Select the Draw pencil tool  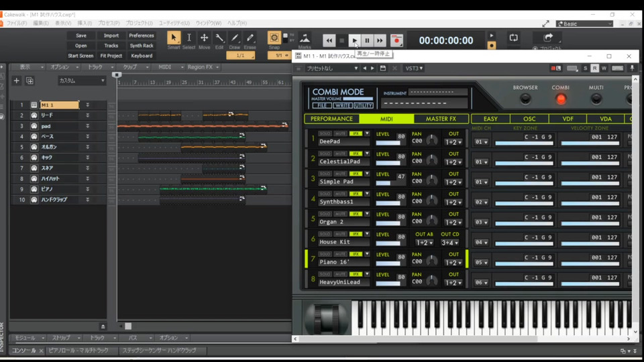pos(235,38)
